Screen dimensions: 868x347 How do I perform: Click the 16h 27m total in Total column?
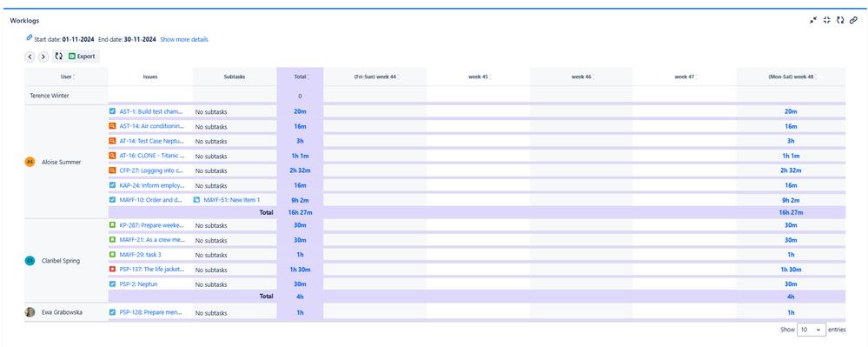click(300, 212)
